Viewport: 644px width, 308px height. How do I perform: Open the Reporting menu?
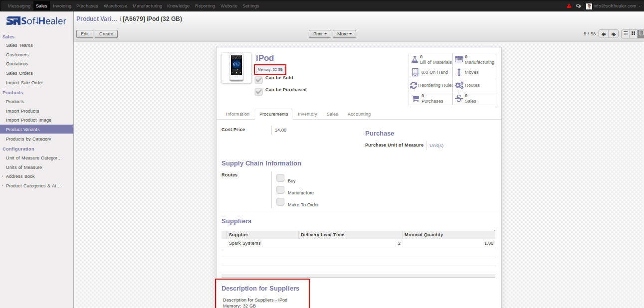click(x=205, y=6)
